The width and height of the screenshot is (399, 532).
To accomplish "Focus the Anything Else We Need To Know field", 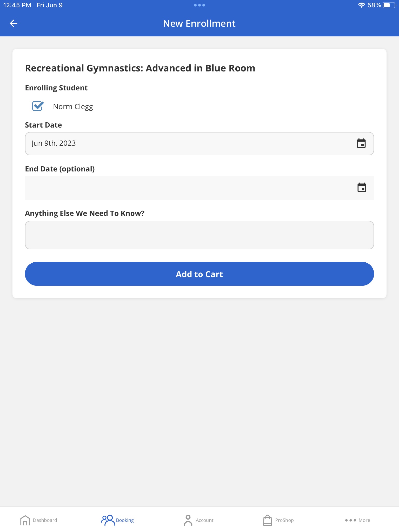I will [199, 235].
